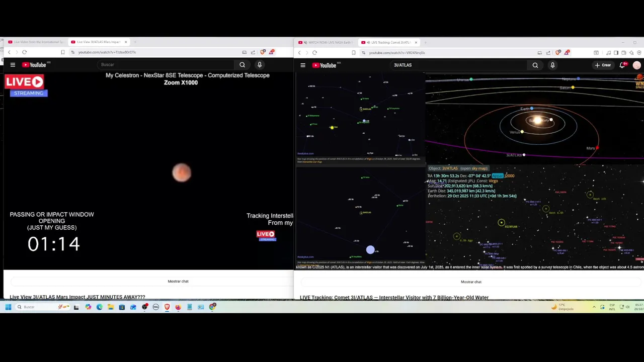Screen dimensions: 644x362
Task: Reload the left browser page
Action: (24, 52)
